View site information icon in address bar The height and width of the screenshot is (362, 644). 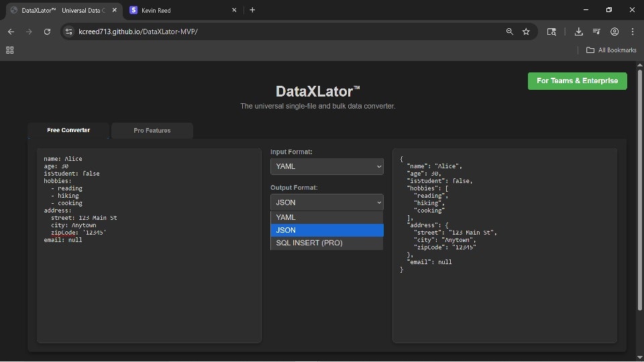69,32
